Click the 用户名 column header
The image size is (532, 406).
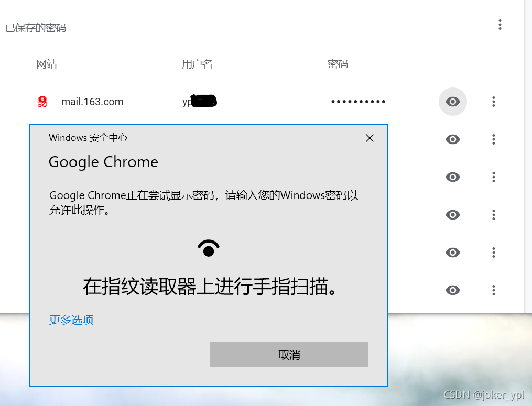[197, 64]
